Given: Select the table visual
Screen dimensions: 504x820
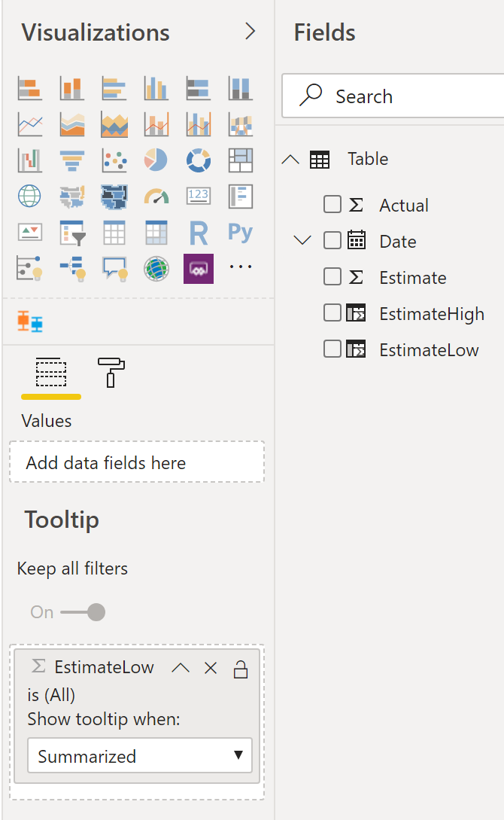Looking at the screenshot, I should (x=114, y=232).
